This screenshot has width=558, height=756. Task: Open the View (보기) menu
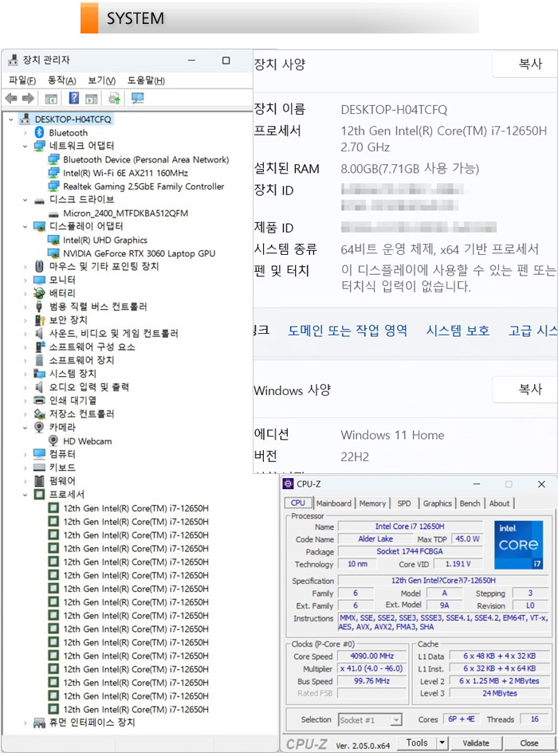pos(101,80)
